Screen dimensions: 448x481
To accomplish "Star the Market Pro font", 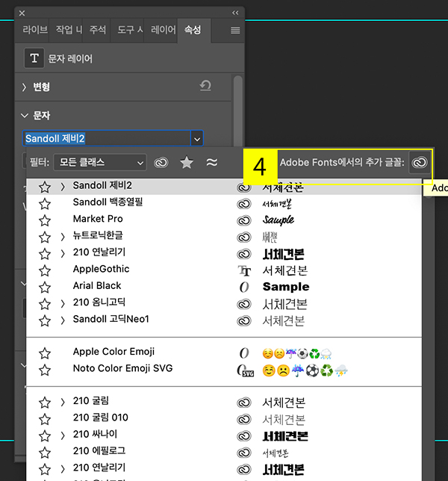I will pos(45,220).
